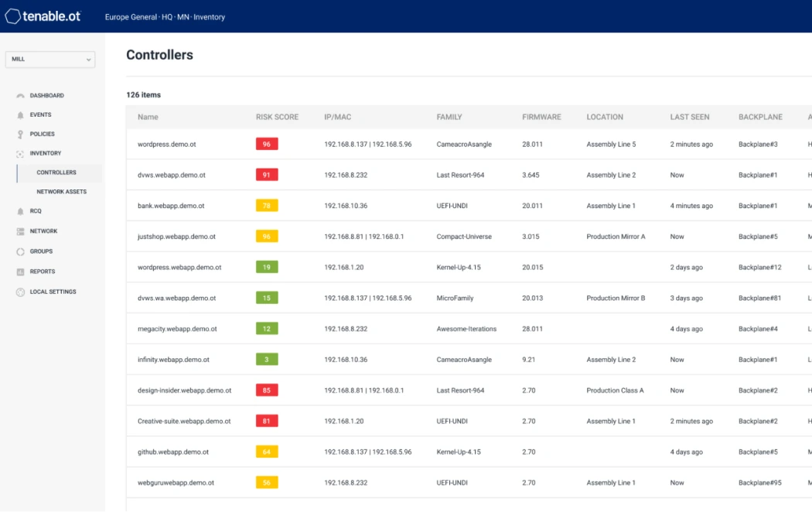The height and width of the screenshot is (512, 812).
Task: Sort by the Risk Score column header
Action: 277,117
